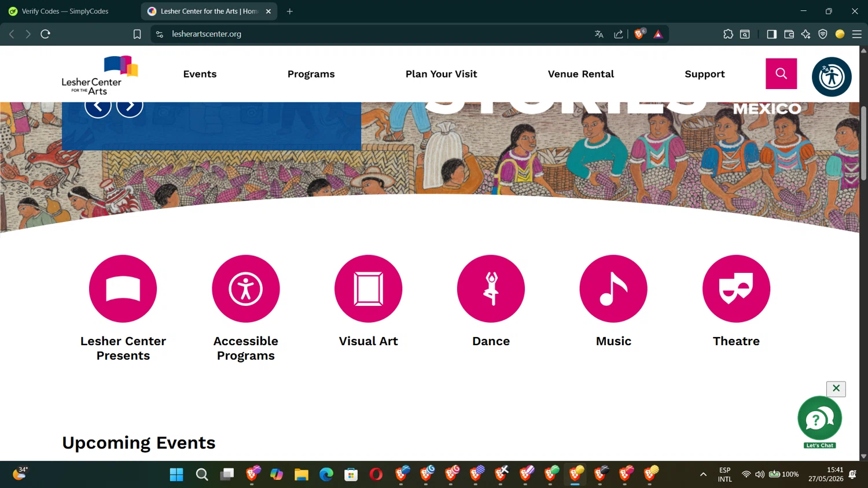The width and height of the screenshot is (868, 488).
Task: Open the Support navigation menu
Action: click(x=704, y=74)
